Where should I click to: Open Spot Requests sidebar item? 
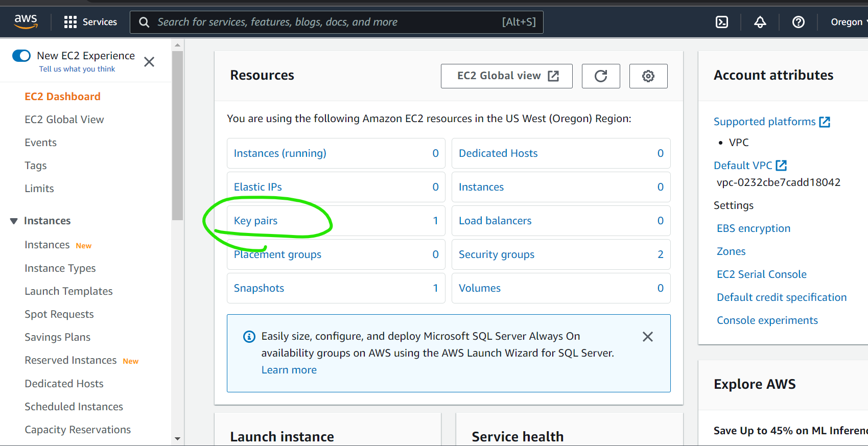click(x=59, y=314)
